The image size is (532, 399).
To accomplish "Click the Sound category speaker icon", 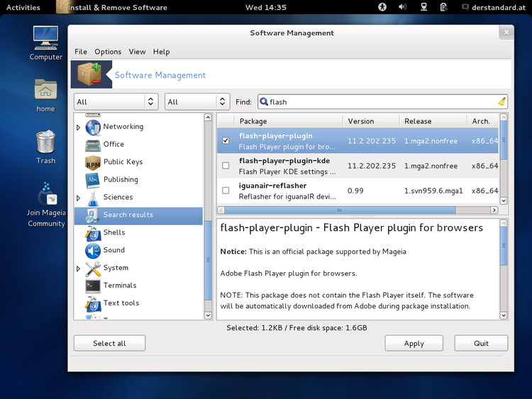I will pyautogui.click(x=92, y=251).
